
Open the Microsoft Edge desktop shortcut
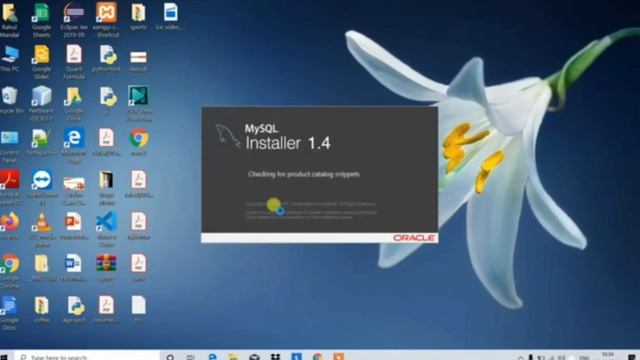click(74, 145)
